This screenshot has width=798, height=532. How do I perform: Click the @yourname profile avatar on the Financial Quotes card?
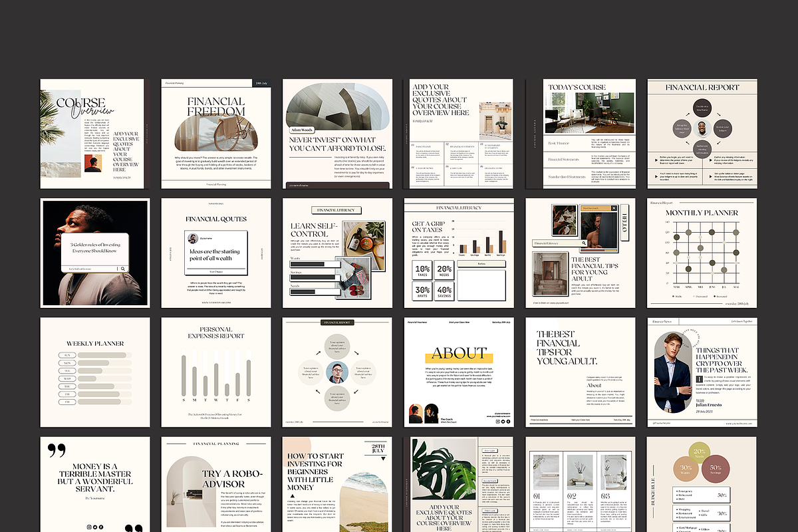tap(193, 239)
